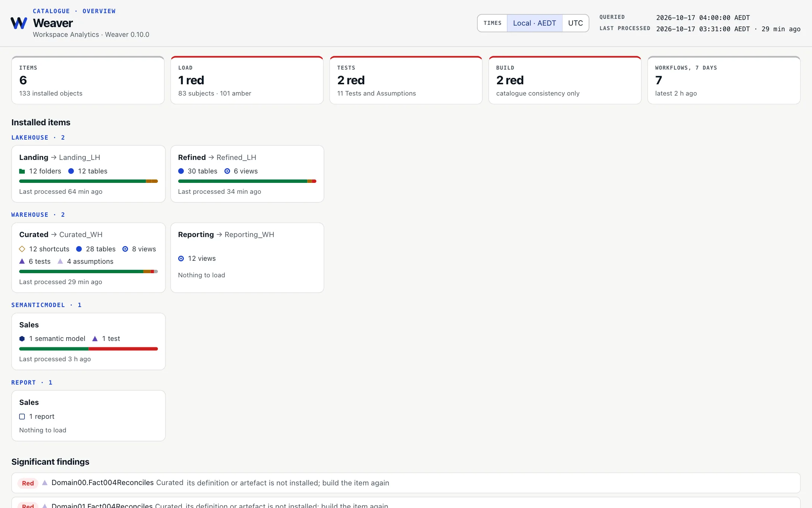The width and height of the screenshot is (812, 508).
Task: Click the triangle icon beside Domain00.Fact004Reconciles
Action: pos(45,482)
